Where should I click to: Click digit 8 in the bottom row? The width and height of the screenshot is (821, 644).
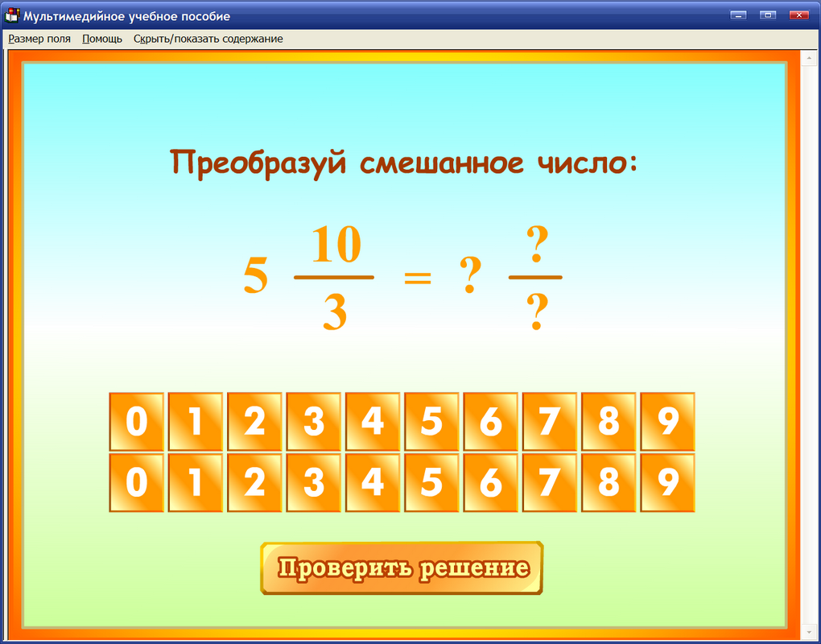click(x=609, y=483)
